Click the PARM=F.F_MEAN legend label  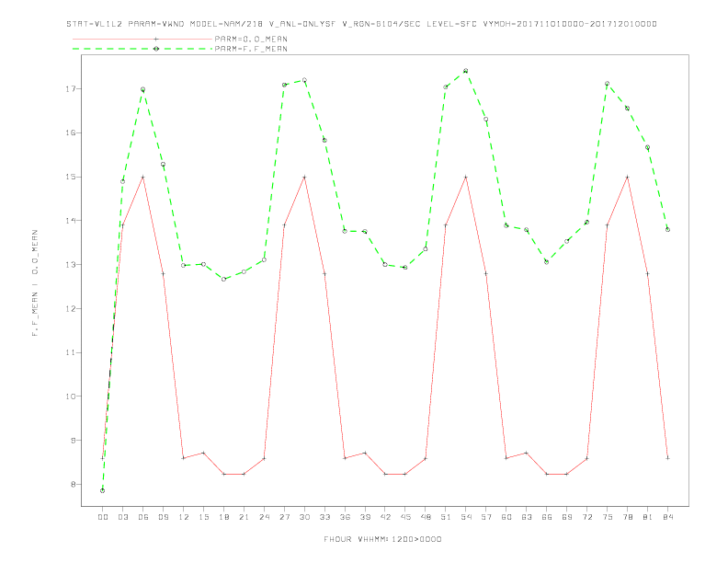point(251,49)
